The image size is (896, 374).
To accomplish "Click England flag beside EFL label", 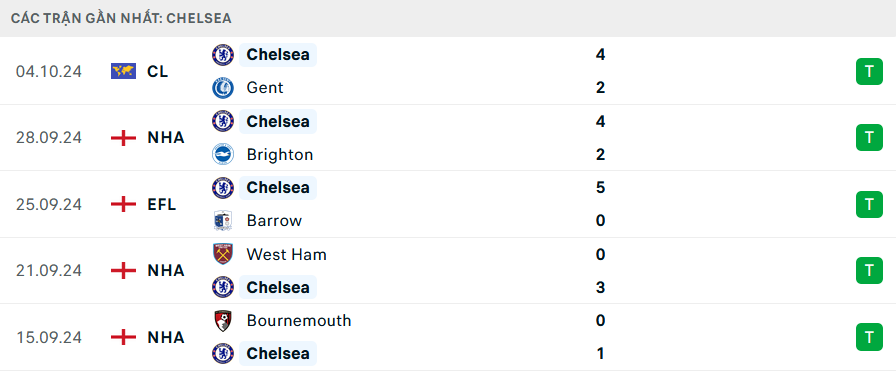I will pyautogui.click(x=123, y=204).
